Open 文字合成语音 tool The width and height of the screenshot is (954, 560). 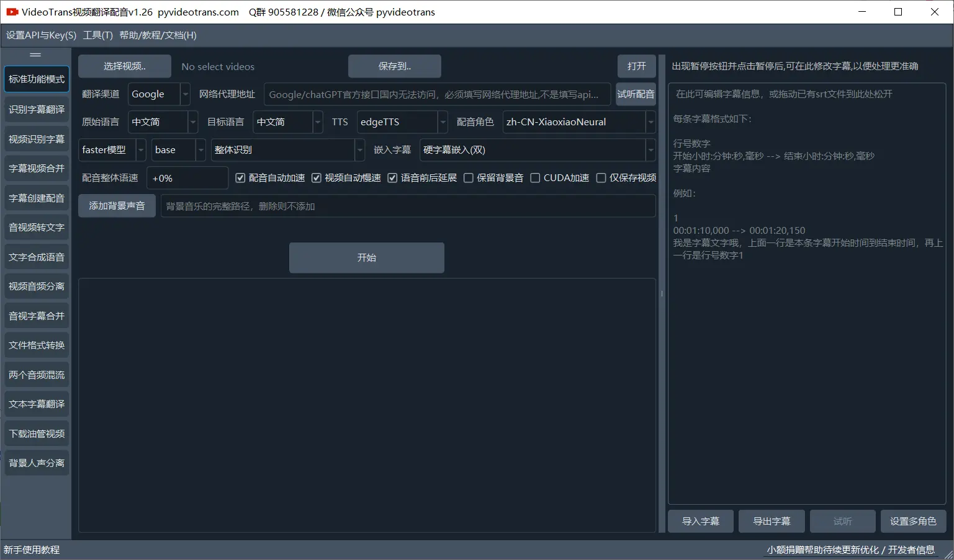pyautogui.click(x=37, y=257)
